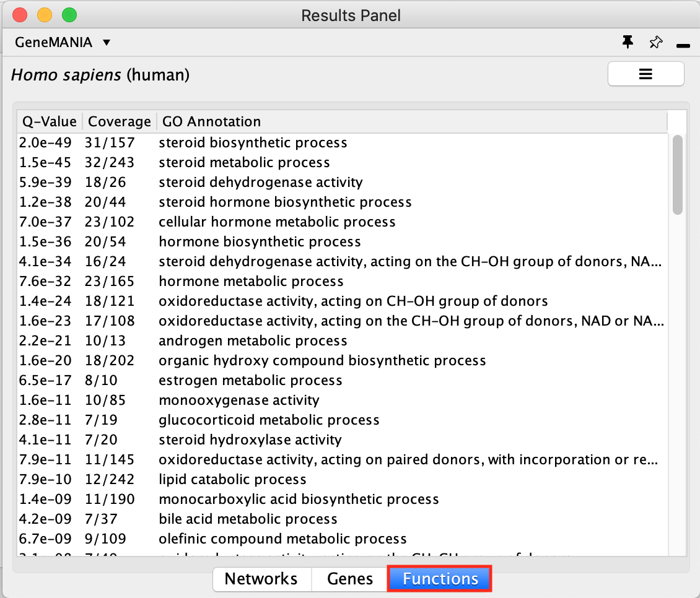Open the hamburger options menu button
This screenshot has width=700, height=598.
coord(645,74)
